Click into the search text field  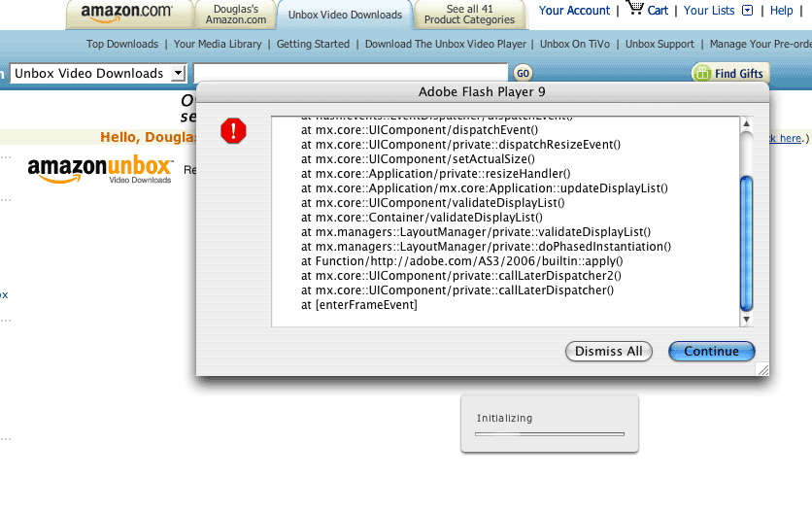point(351,73)
